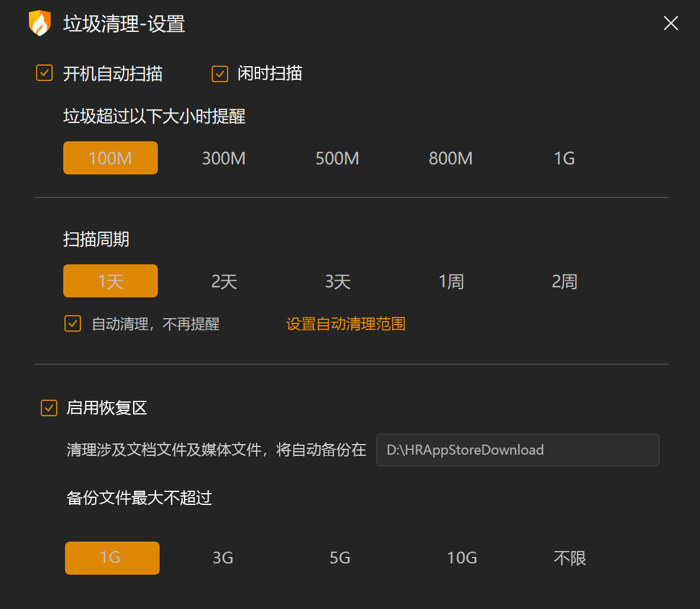Click the backup path field showing D:\HRAppStoreDownload
Screen dimensions: 700x609
pos(517,450)
